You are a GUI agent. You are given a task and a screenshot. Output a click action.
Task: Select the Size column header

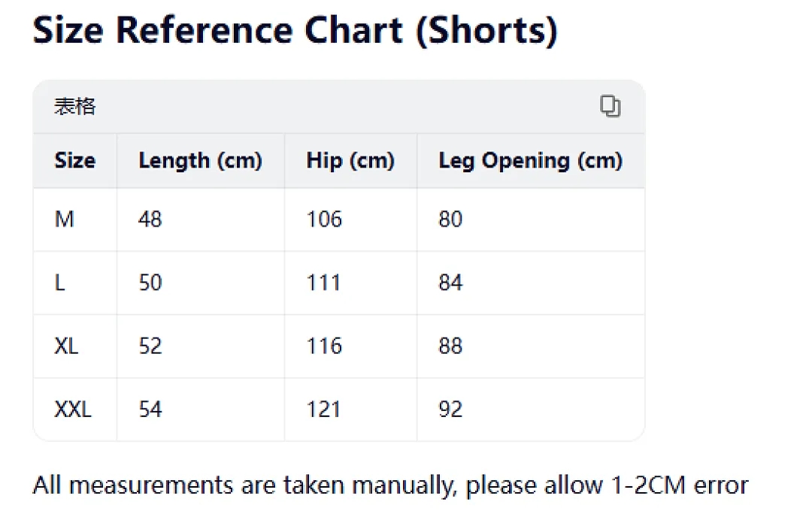coord(75,161)
